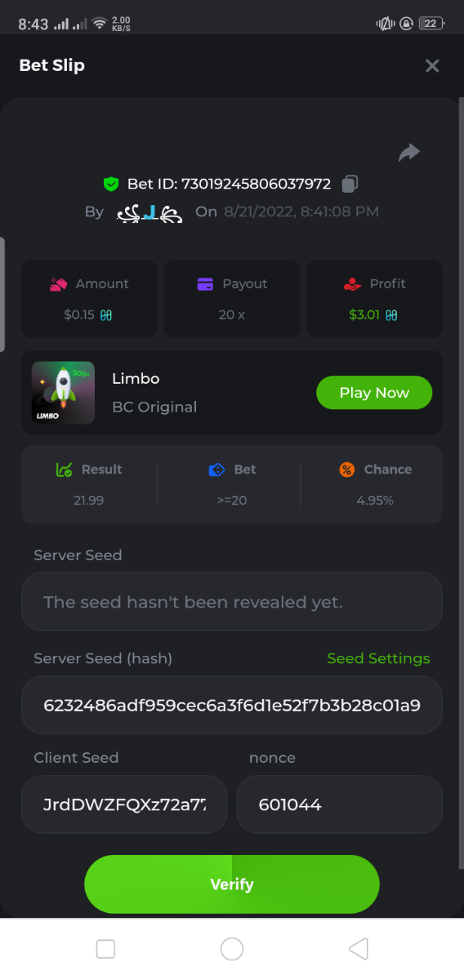
Task: Tap the share arrow icon
Action: [x=408, y=153]
